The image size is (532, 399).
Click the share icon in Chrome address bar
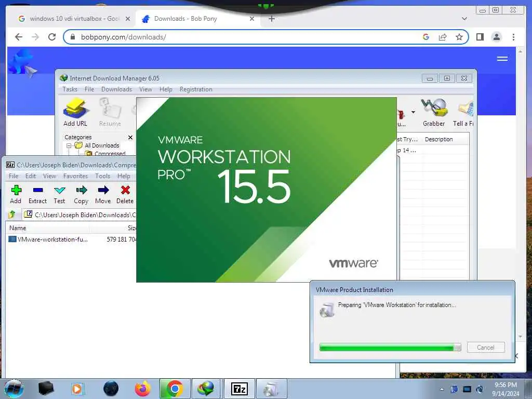[x=443, y=37]
